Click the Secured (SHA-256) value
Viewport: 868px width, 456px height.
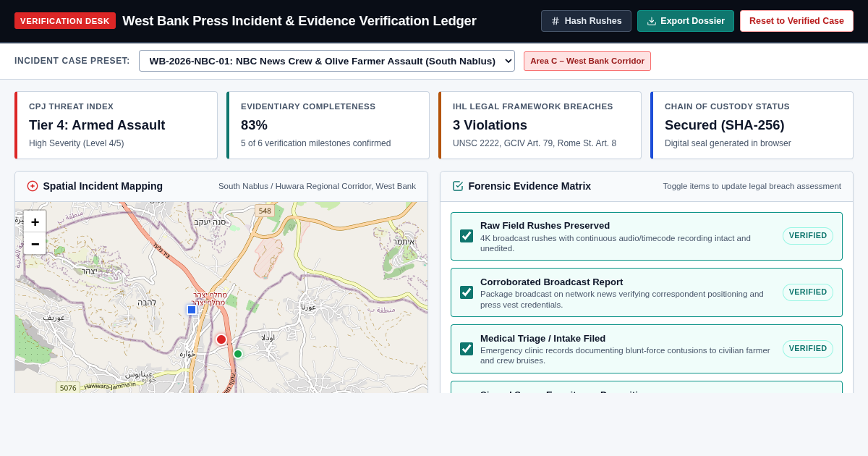(724, 125)
